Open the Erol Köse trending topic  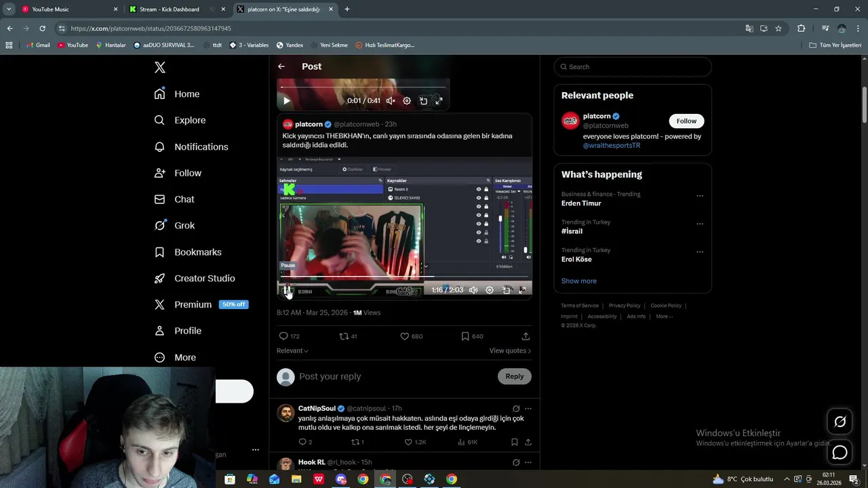576,260
